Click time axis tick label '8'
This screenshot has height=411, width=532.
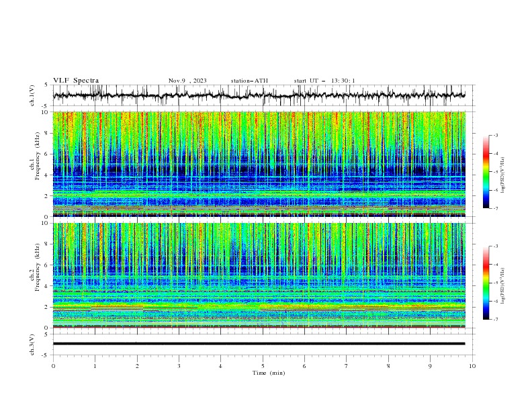tap(388, 366)
